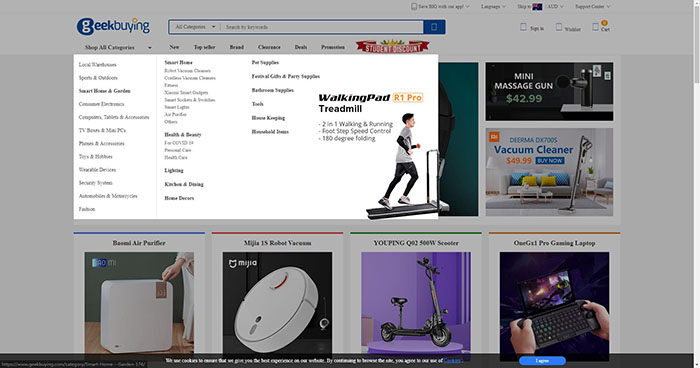Viewport: 700px width, 368px height.
Task: Click the Student Discount ribbon badge
Action: [x=392, y=47]
